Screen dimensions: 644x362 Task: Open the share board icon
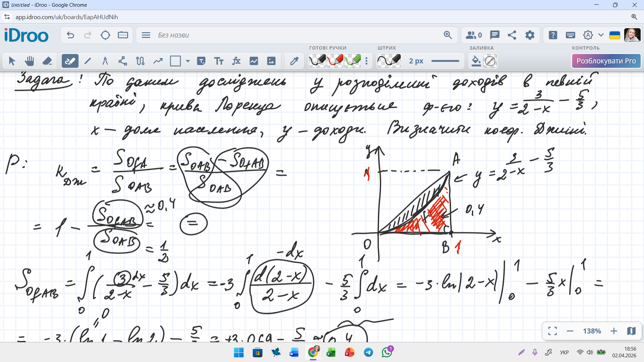point(512,35)
